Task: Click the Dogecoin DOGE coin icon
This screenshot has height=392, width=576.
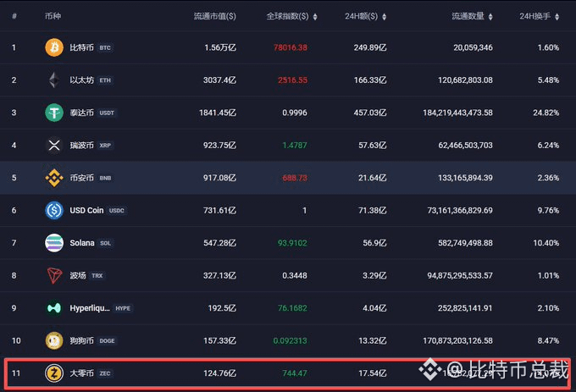Action: (54, 340)
